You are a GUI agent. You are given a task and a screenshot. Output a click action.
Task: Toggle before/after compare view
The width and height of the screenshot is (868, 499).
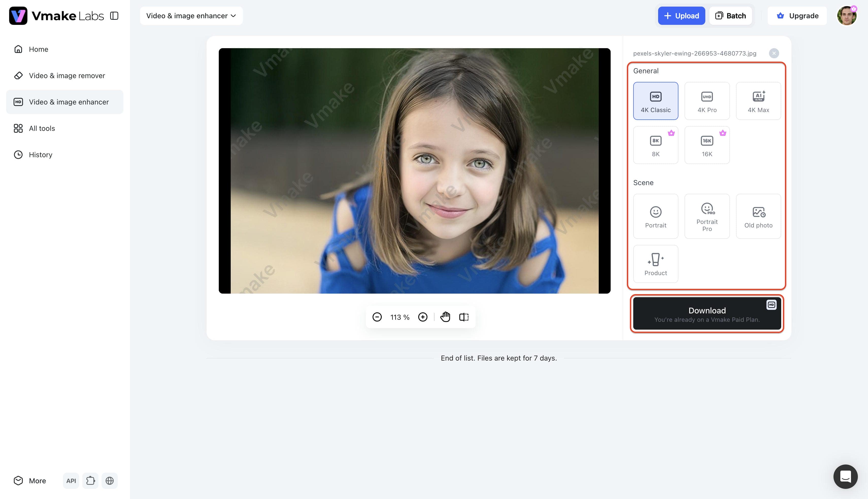click(x=464, y=317)
